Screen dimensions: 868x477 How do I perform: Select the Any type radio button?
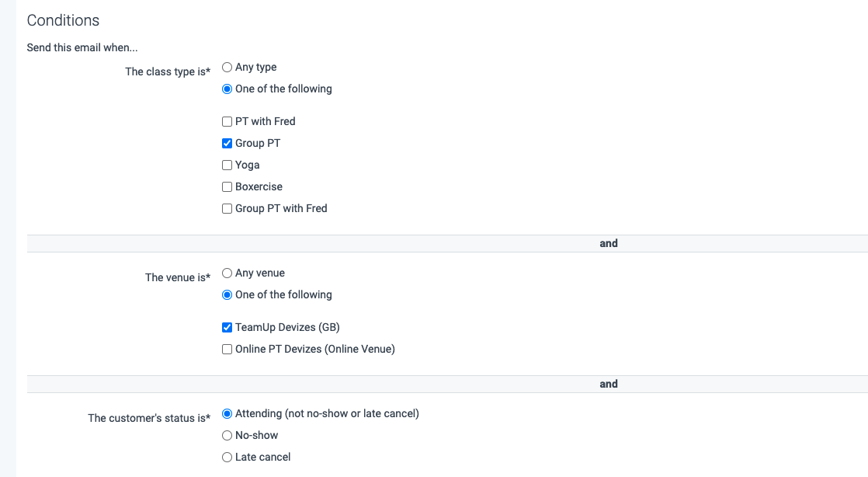[x=227, y=67]
